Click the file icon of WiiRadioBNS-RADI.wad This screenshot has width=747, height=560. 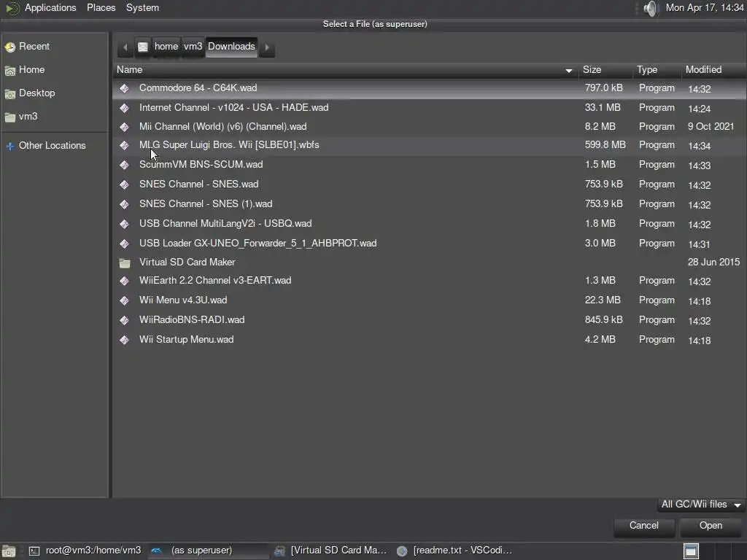(124, 321)
